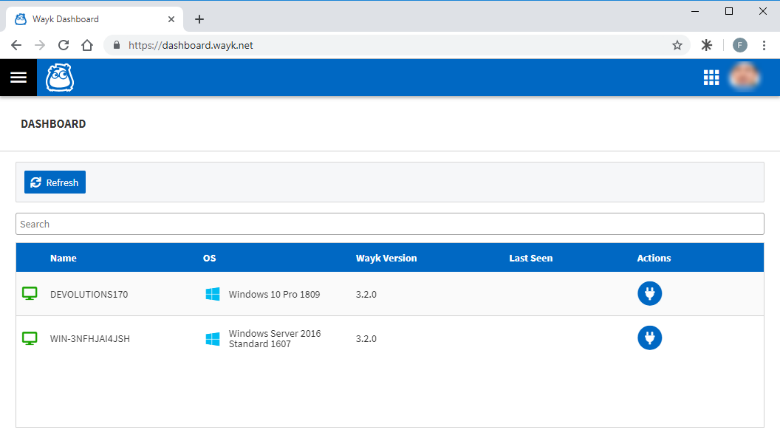Click version 3.2.0 in DEVOLUTIONS170 row
The image size is (780, 438).
pos(366,294)
